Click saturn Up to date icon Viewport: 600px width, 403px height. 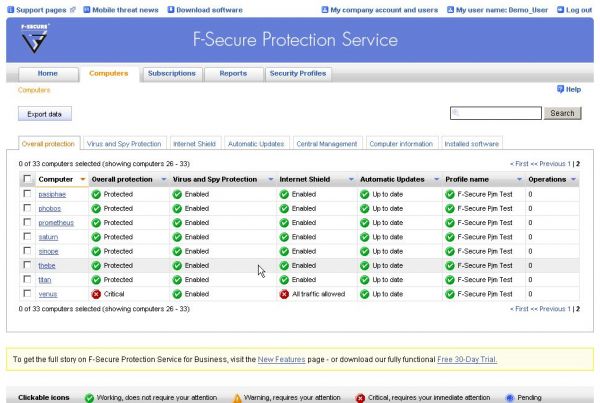pyautogui.click(x=365, y=237)
